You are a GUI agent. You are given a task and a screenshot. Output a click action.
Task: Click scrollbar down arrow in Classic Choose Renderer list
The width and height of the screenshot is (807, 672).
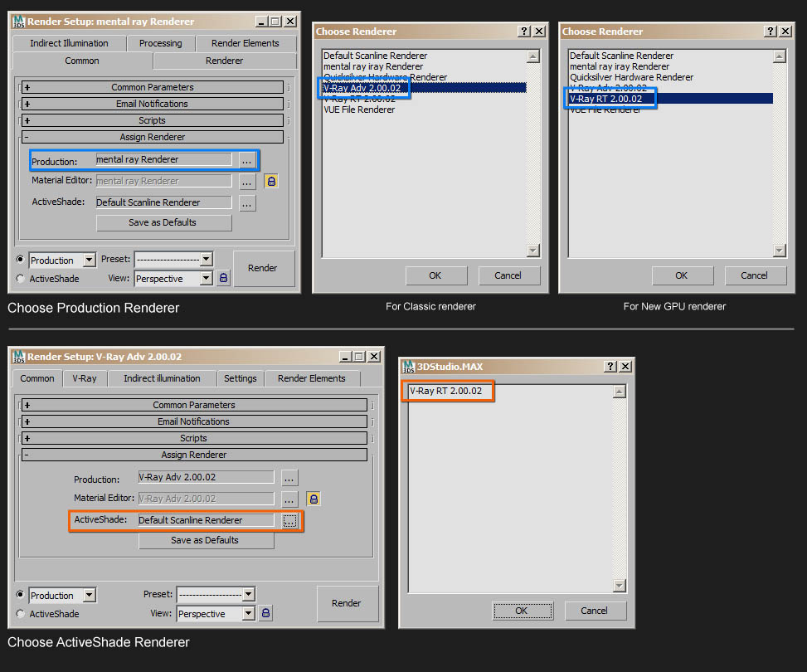[533, 251]
